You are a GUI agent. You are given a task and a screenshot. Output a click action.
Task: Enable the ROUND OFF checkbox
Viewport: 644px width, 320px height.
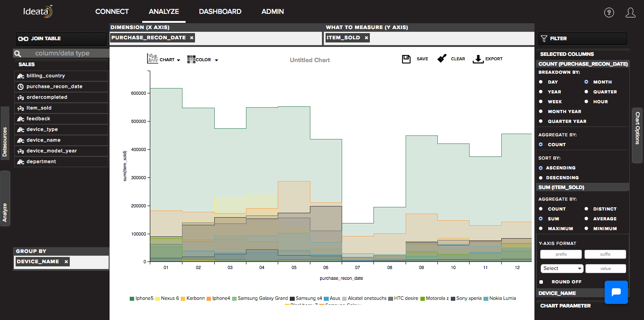541,282
